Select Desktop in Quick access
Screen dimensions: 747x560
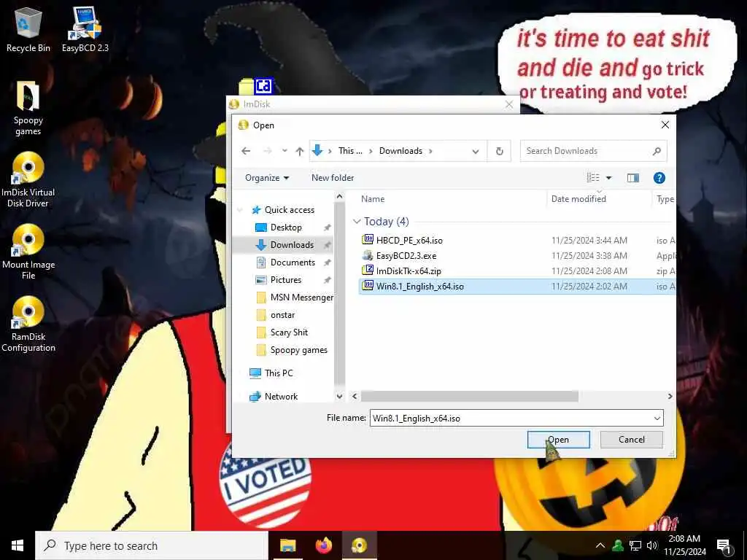pos(286,227)
